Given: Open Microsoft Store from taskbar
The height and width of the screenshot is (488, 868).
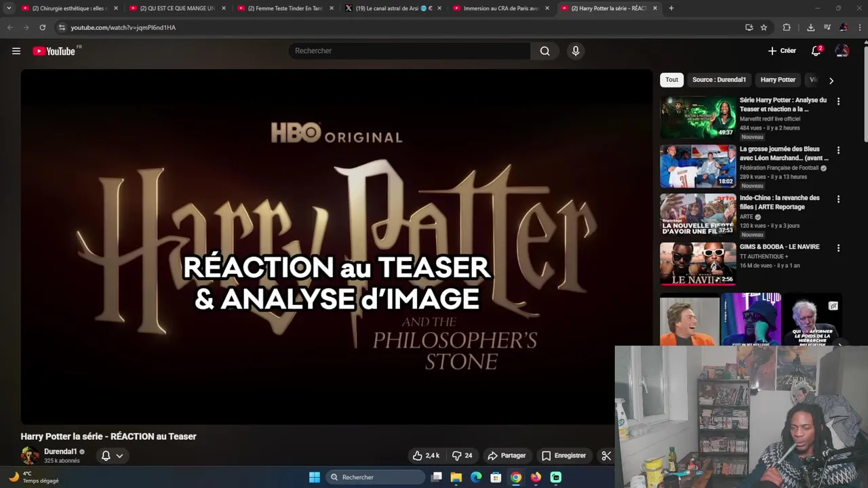Looking at the screenshot, I should [496, 477].
